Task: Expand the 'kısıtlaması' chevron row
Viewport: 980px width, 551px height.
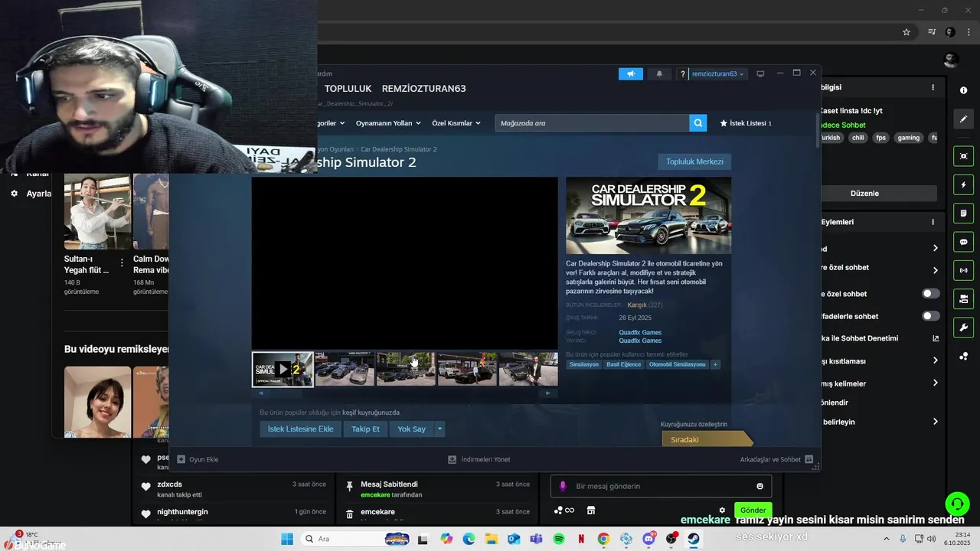Action: [935, 360]
